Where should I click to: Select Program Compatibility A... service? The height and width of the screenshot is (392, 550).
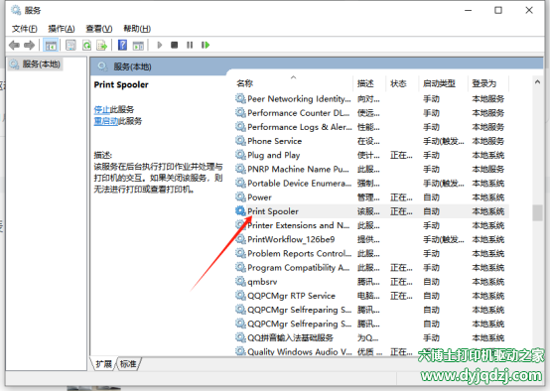click(298, 268)
